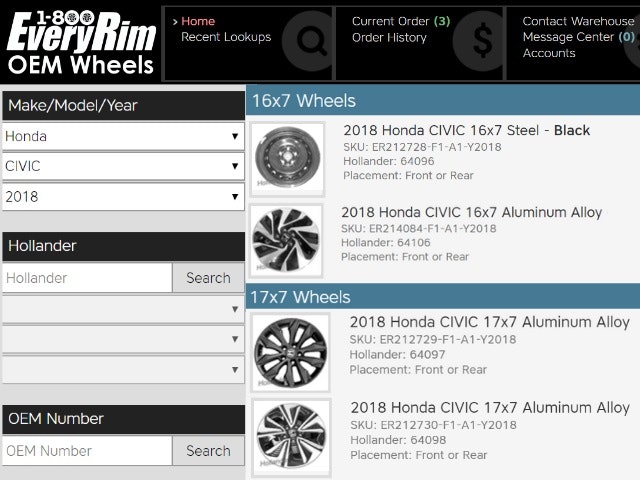Click the 17x7 Wheels section header

pos(443,297)
